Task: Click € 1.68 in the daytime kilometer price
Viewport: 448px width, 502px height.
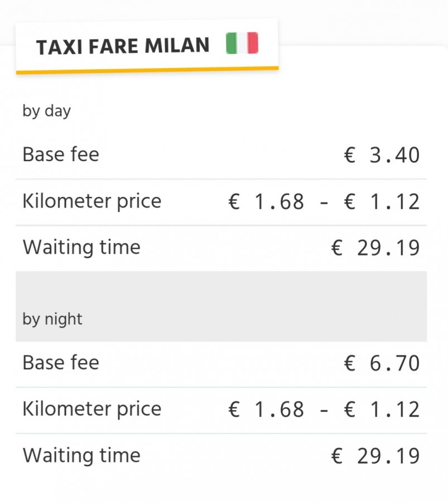Action: (x=266, y=202)
